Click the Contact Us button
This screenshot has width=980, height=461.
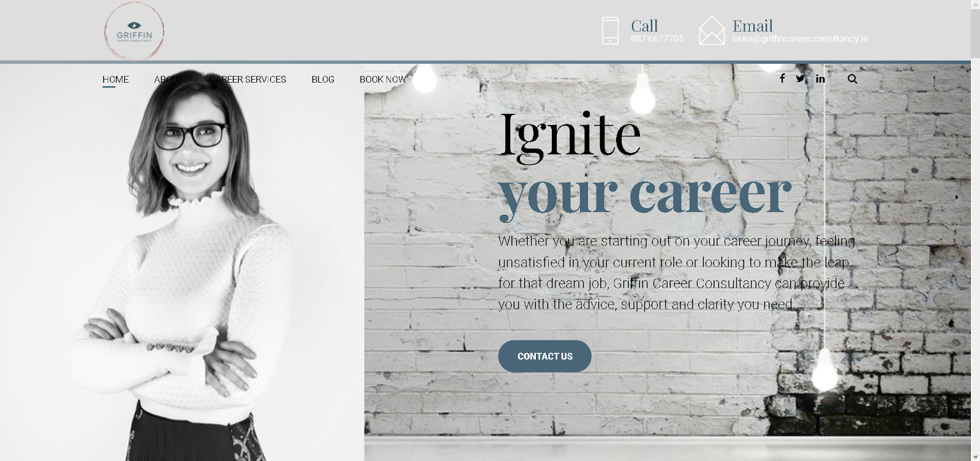tap(545, 356)
